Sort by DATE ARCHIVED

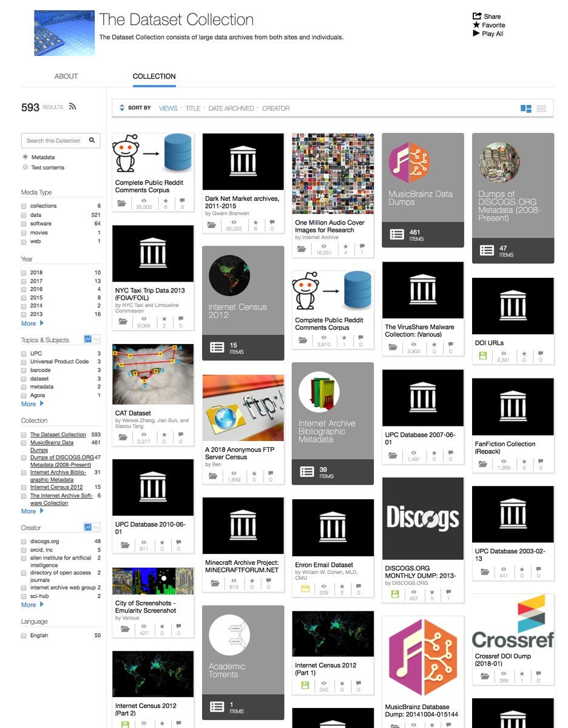pyautogui.click(x=231, y=108)
